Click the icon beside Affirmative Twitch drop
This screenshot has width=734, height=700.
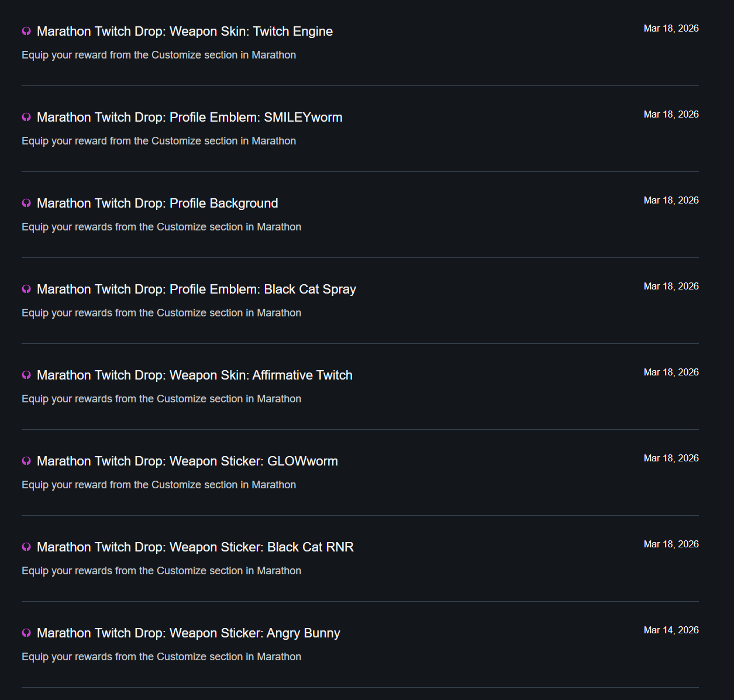(x=26, y=375)
